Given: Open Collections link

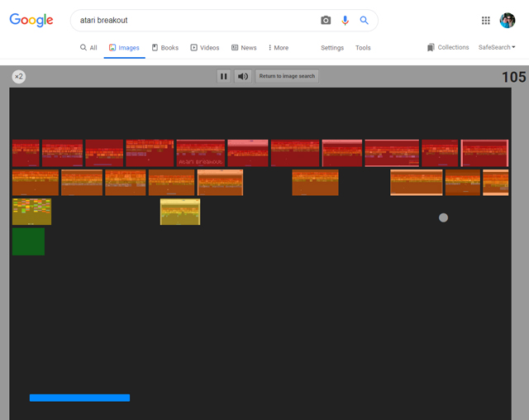Looking at the screenshot, I should tap(448, 47).
